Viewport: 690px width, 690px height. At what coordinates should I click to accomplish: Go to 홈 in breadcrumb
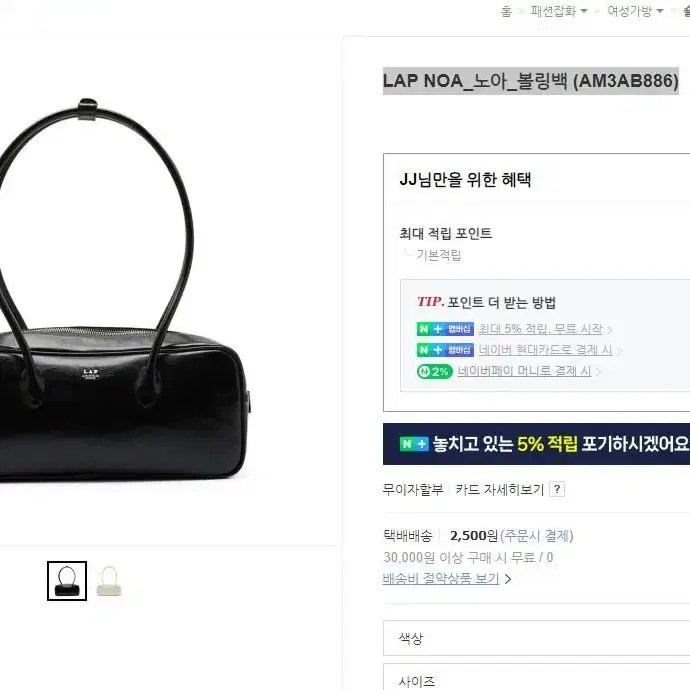506,11
